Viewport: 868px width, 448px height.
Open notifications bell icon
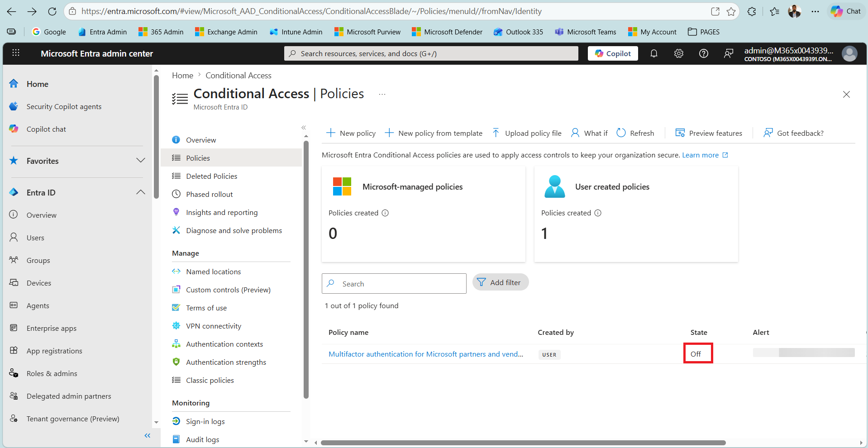point(654,53)
